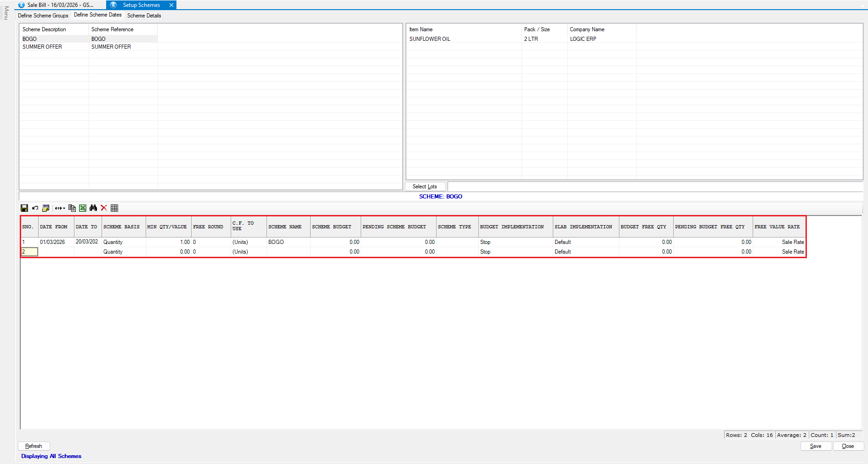The width and height of the screenshot is (868, 464).
Task: Click the floppy disk save icon
Action: 24,208
